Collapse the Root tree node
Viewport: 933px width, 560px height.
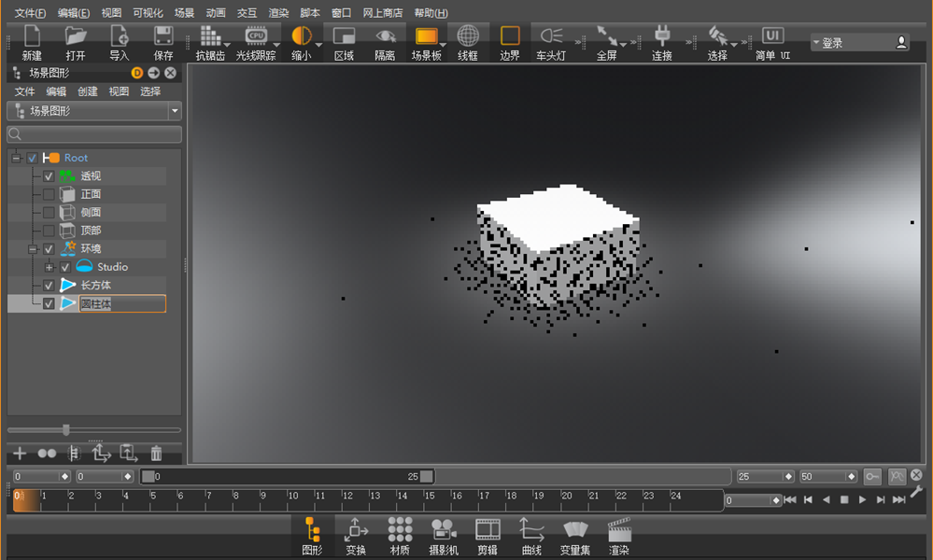click(16, 158)
